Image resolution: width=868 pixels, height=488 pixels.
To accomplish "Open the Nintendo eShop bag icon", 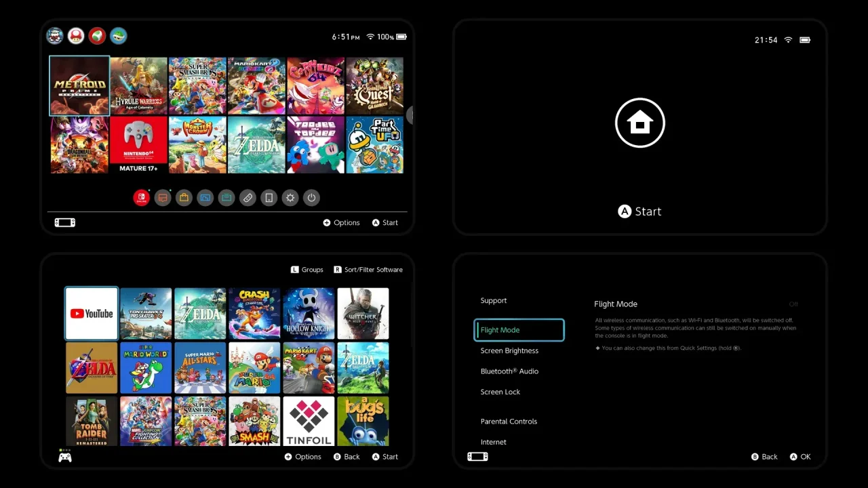I will pos(184,198).
